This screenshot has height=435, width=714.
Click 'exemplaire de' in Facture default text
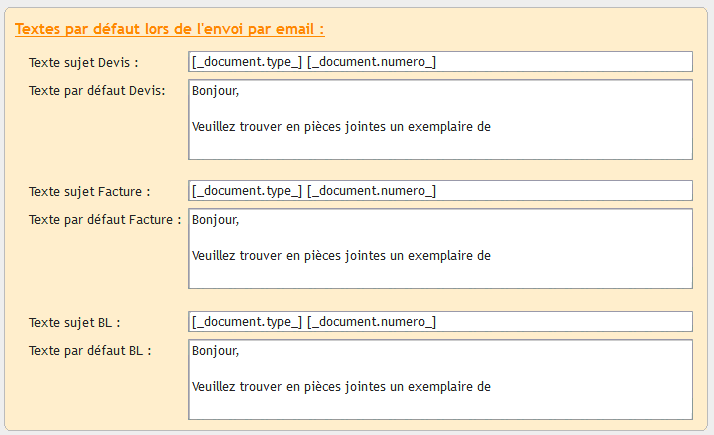pyautogui.click(x=449, y=256)
